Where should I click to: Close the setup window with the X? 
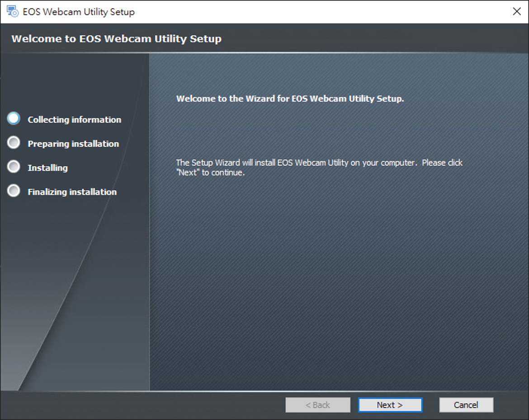pyautogui.click(x=516, y=11)
